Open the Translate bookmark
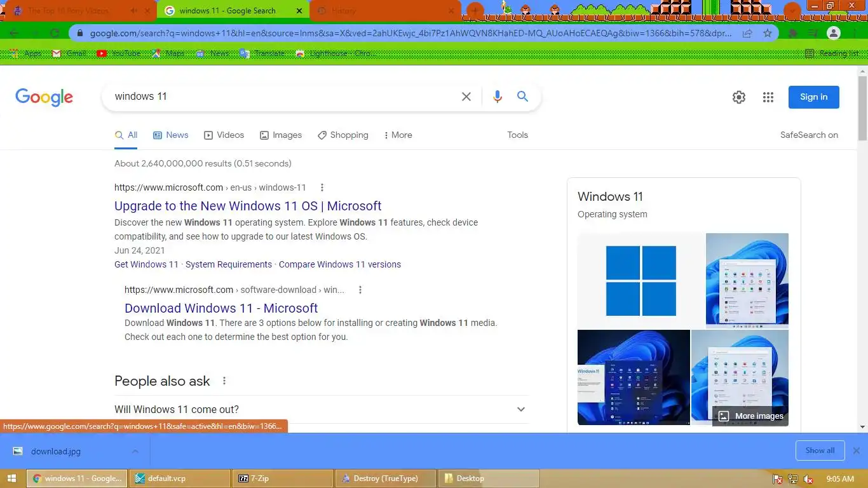The image size is (868, 488). pyautogui.click(x=262, y=53)
